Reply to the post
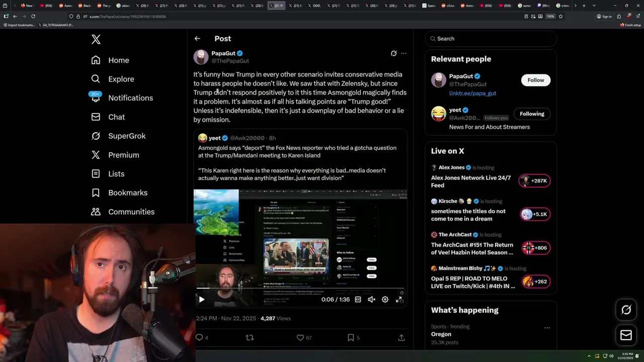This screenshot has width=644, height=362. click(202, 337)
